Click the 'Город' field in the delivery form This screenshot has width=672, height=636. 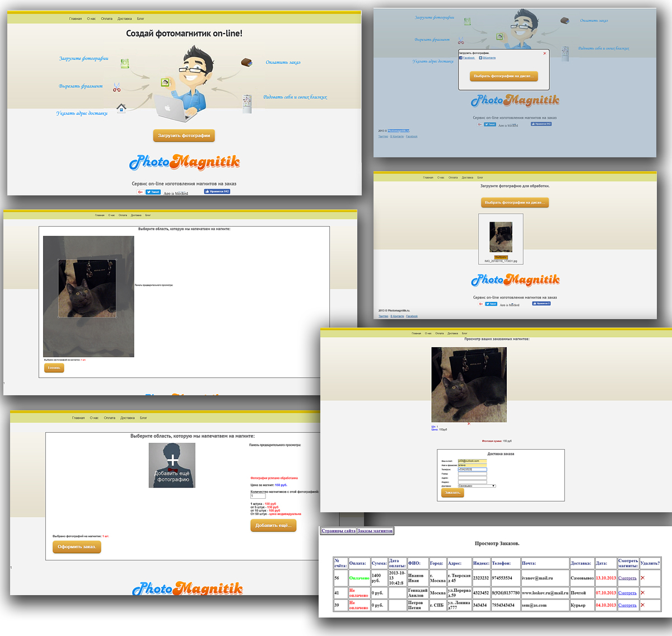coord(472,474)
